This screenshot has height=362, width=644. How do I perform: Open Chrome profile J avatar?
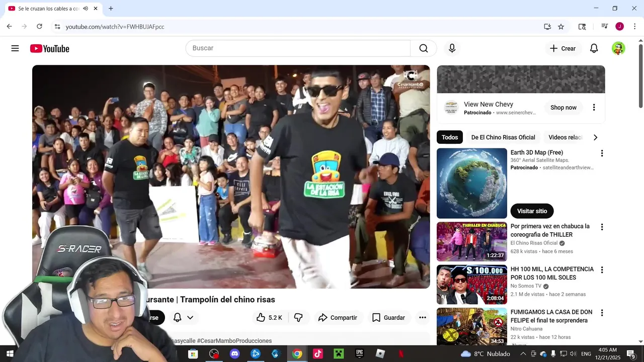tap(619, 27)
